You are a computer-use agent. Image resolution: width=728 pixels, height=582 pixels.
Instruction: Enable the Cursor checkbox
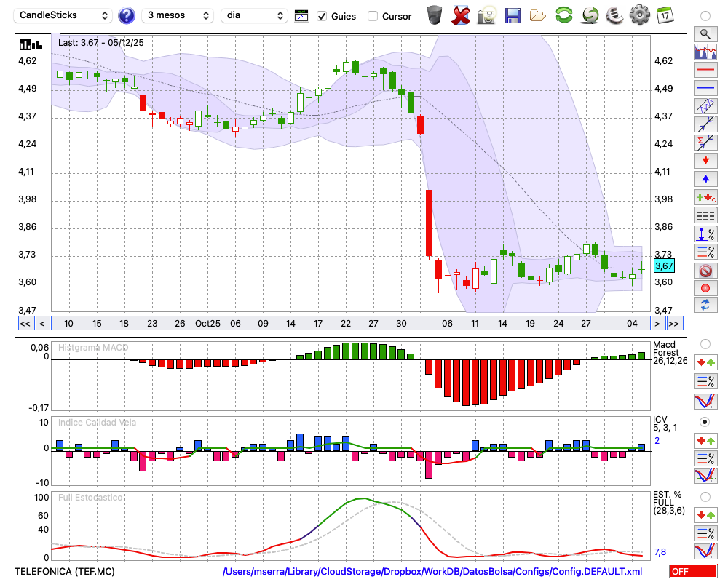[x=373, y=16]
